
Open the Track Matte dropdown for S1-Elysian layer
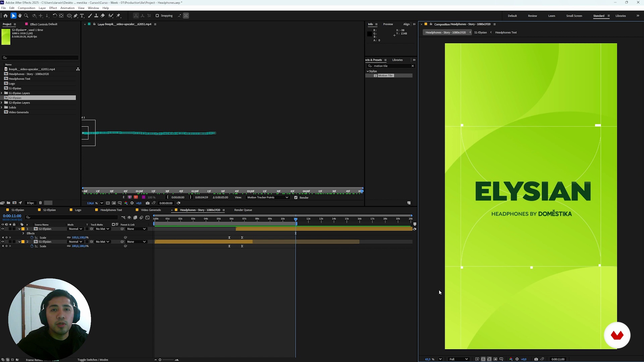click(102, 242)
